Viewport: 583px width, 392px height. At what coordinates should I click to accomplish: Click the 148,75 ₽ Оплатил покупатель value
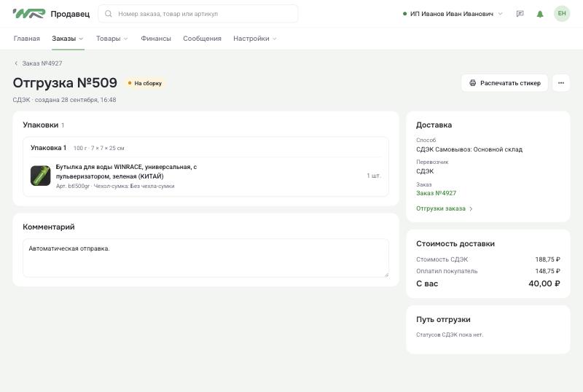click(548, 271)
